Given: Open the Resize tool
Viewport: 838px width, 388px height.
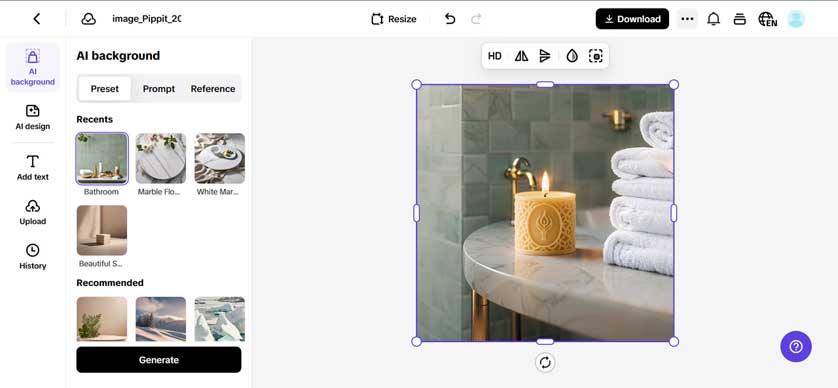Looking at the screenshot, I should [x=394, y=19].
